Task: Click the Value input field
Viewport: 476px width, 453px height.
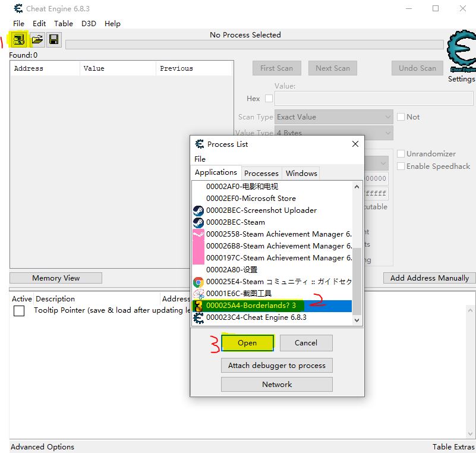Action: (374, 98)
